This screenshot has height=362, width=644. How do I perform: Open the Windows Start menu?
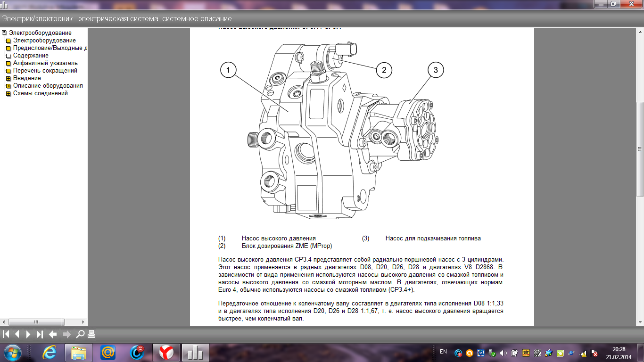tap(12, 352)
